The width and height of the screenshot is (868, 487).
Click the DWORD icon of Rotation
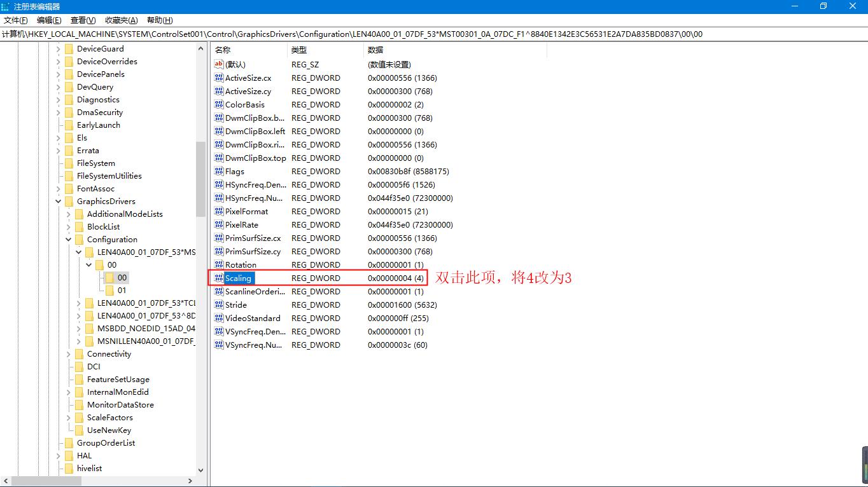[x=219, y=264]
